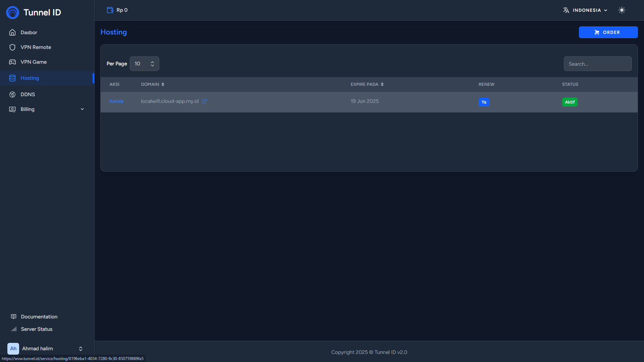Click the Documentation book icon
This screenshot has width=644, height=362.
tap(13, 316)
